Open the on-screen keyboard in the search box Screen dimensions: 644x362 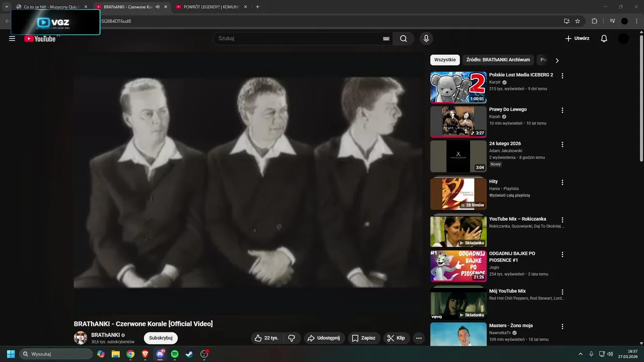(x=386, y=39)
